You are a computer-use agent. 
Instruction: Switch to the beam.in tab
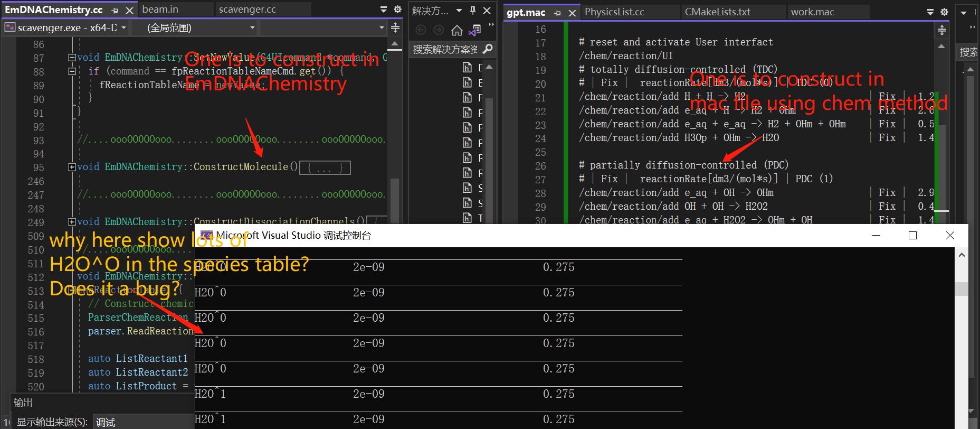160,10
